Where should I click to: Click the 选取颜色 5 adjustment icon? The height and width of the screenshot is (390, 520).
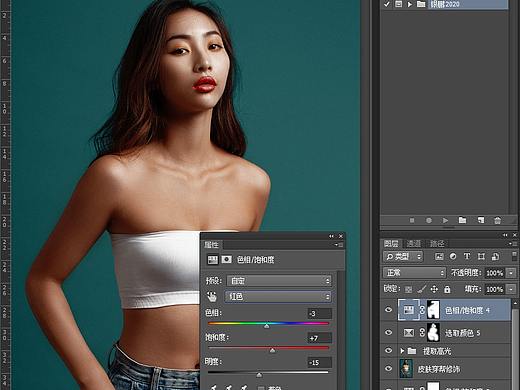point(409,333)
